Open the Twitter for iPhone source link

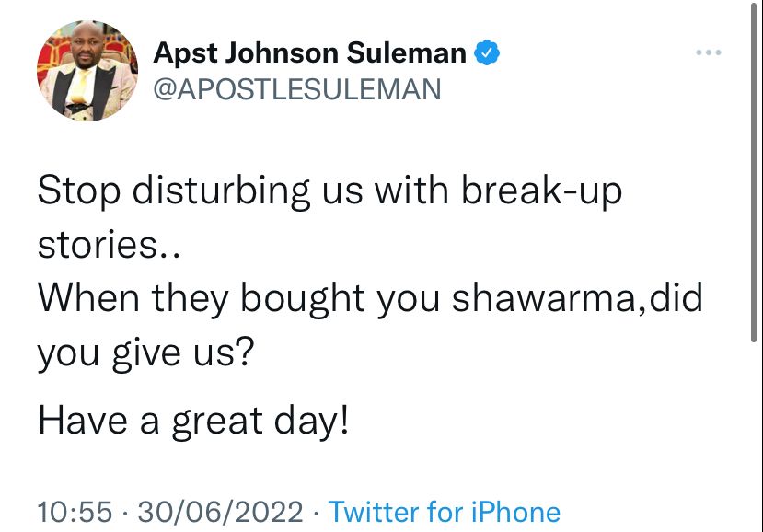[x=445, y=512]
